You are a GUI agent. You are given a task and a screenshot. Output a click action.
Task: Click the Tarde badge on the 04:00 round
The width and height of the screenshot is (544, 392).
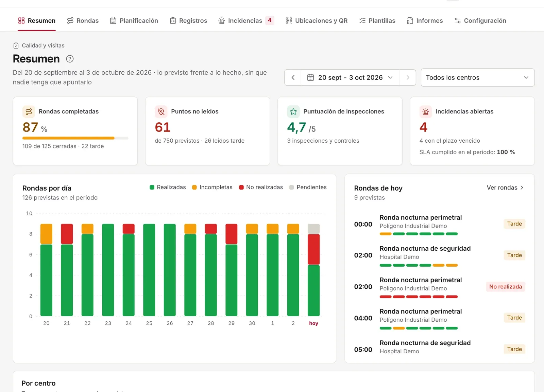(x=514, y=318)
